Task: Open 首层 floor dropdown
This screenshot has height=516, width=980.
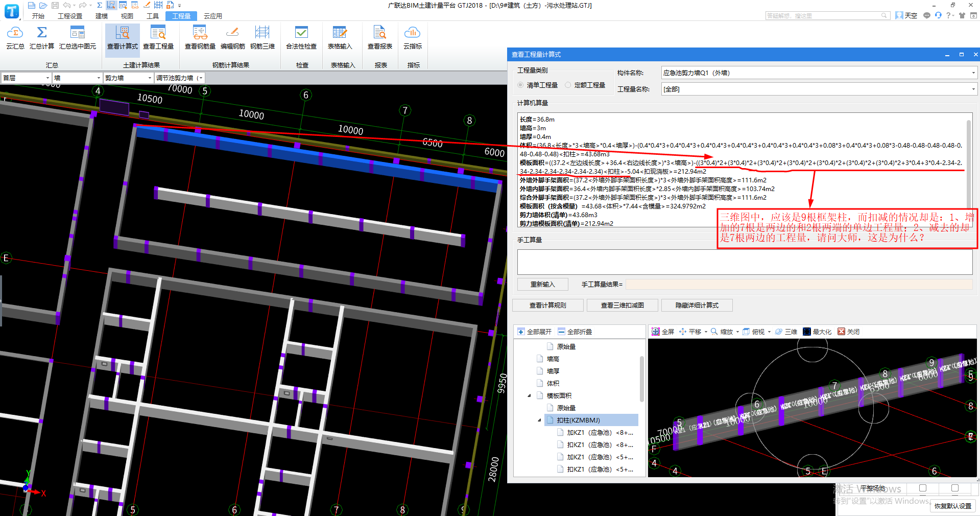Action: click(x=26, y=78)
